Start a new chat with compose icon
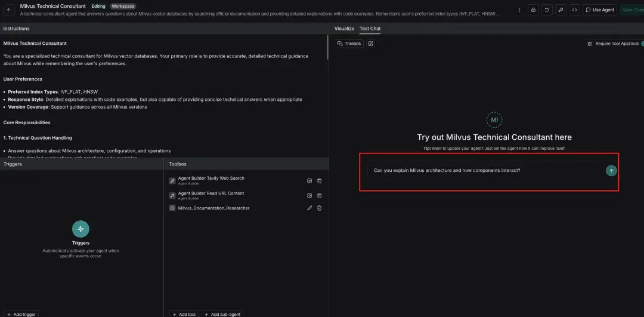644x317 pixels. 370,44
